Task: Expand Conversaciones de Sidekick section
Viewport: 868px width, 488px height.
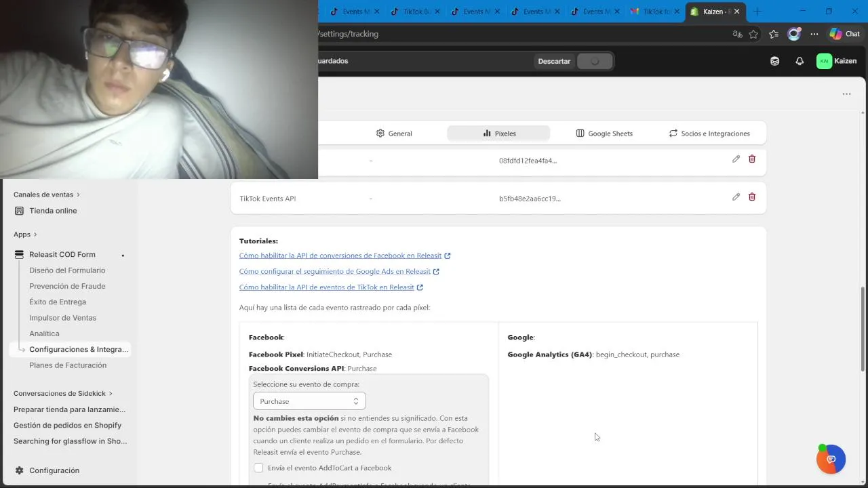Action: pyautogui.click(x=63, y=393)
